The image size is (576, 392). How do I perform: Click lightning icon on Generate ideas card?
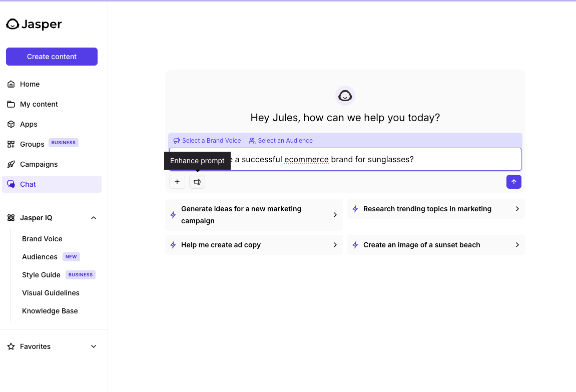[x=173, y=215]
